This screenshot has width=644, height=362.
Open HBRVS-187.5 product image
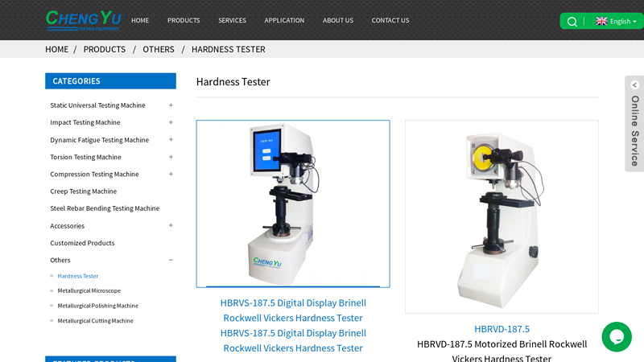click(293, 204)
